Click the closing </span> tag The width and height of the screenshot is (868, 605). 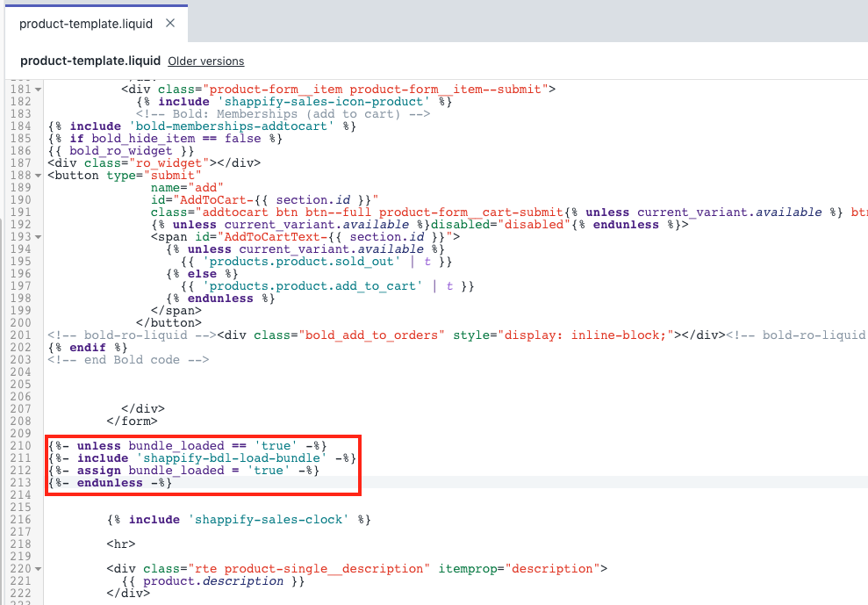(176, 311)
